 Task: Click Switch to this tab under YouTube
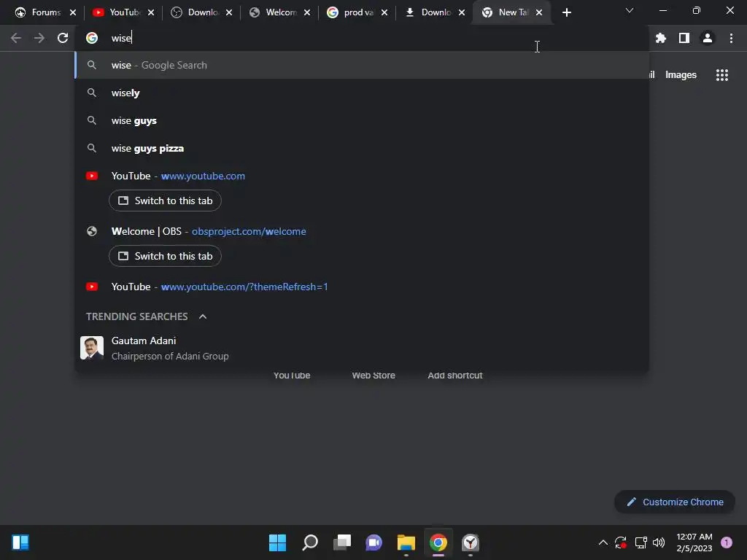(x=165, y=201)
